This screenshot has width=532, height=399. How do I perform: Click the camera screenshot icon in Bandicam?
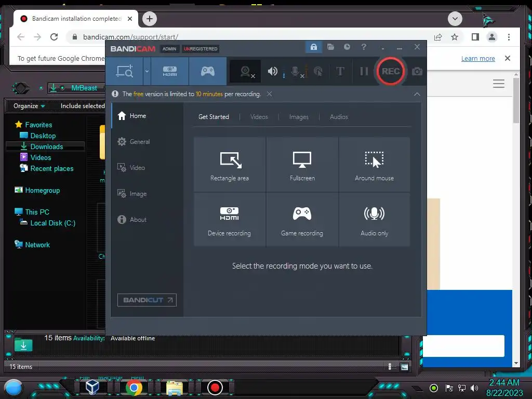click(x=417, y=71)
